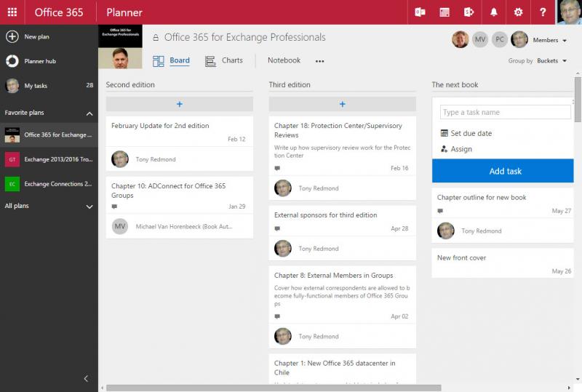Click Tony Redmond avatar on Chapter outline task
Screen dimensions: 582x392
point(446,231)
